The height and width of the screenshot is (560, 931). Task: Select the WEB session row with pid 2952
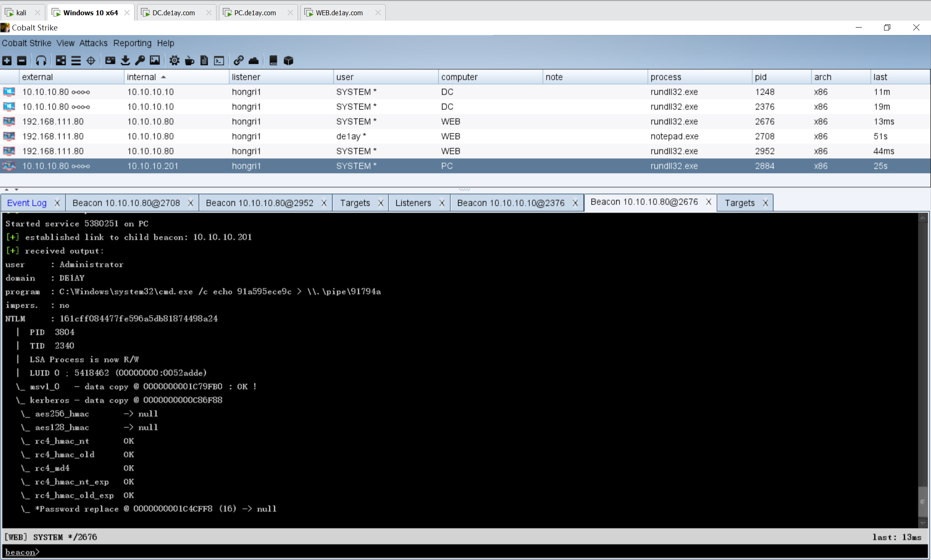point(465,151)
